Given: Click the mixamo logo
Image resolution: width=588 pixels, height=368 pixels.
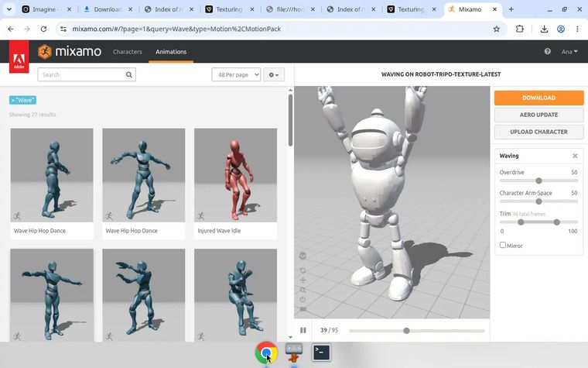Looking at the screenshot, I should point(70,51).
